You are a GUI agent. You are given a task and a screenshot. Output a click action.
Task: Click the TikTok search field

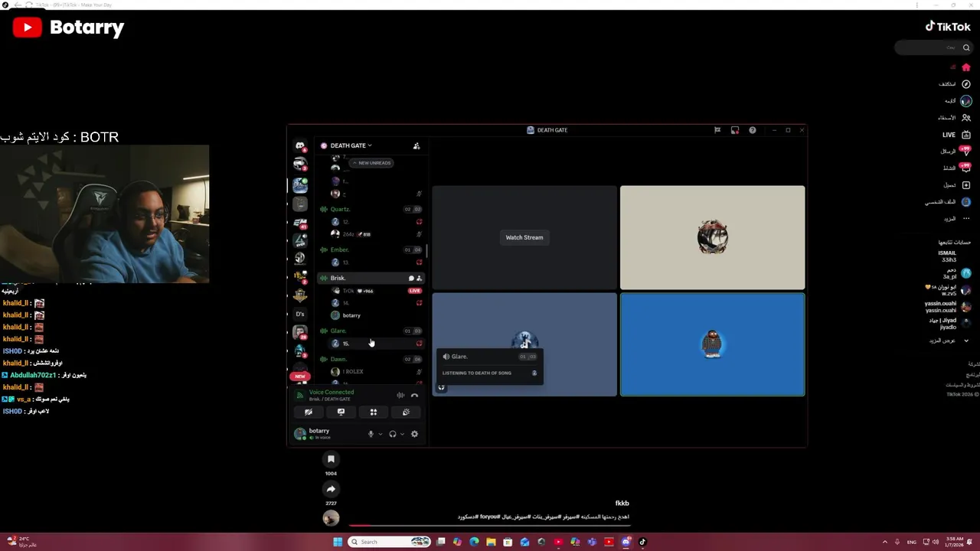(933, 47)
